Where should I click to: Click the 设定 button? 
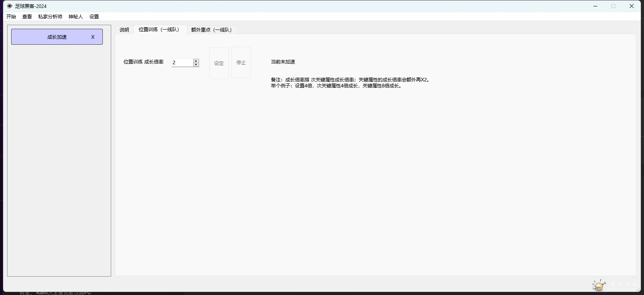[219, 63]
